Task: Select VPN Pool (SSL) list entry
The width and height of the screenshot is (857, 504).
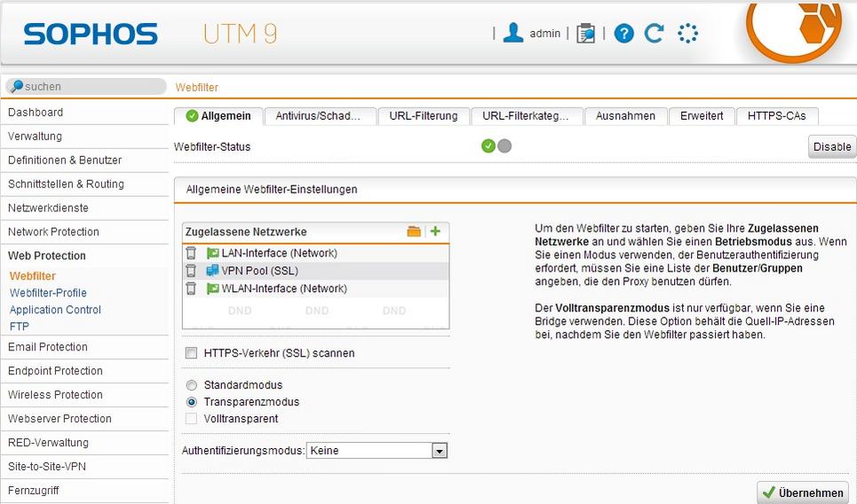Action: tap(316, 271)
